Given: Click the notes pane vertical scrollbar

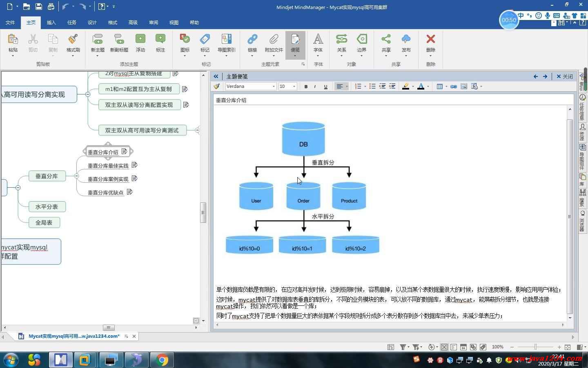Looking at the screenshot, I should [x=570, y=216].
